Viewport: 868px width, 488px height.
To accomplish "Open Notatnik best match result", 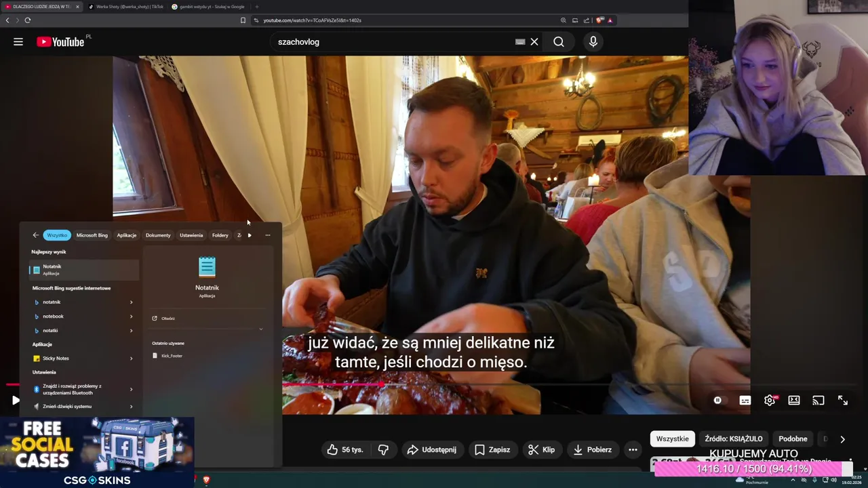I will tap(83, 270).
